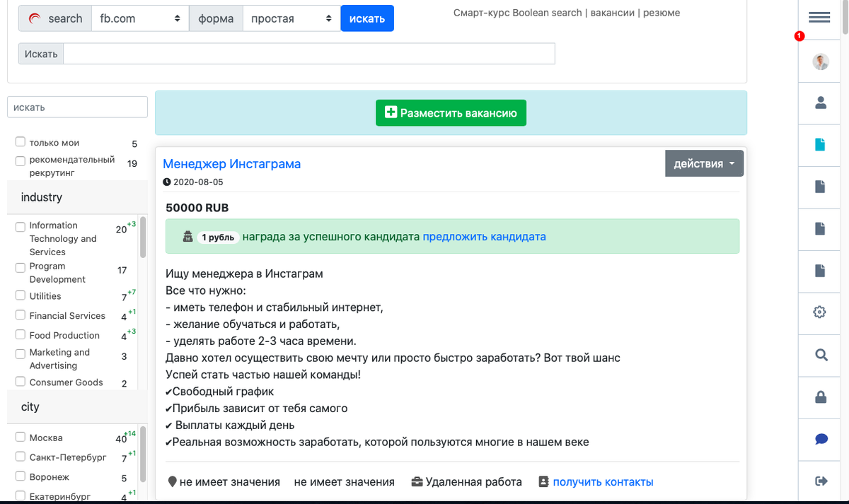Select 'резюме' in the top navigation
Viewport: 849px width, 504px height.
click(662, 13)
